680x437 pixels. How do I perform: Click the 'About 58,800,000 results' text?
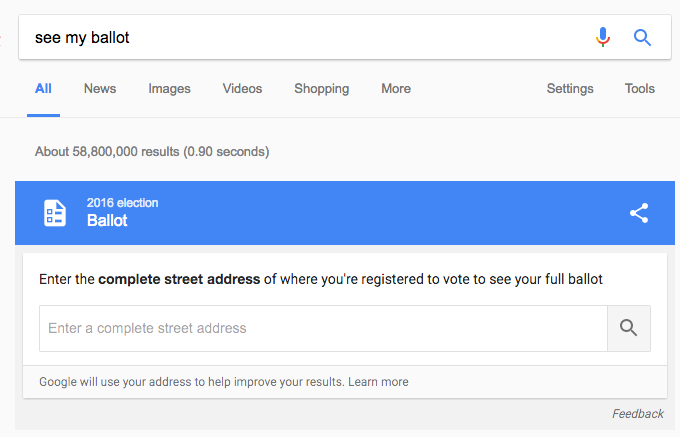coord(152,152)
